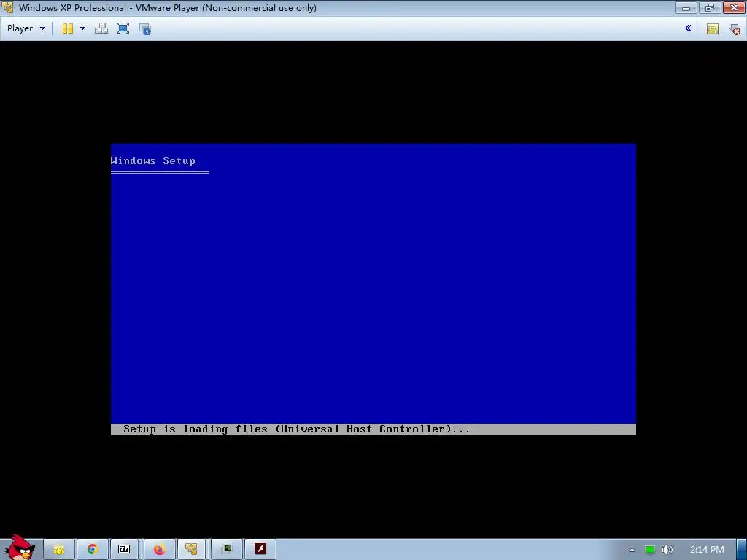
Task: Minimize the VMware Player window
Action: 686,7
